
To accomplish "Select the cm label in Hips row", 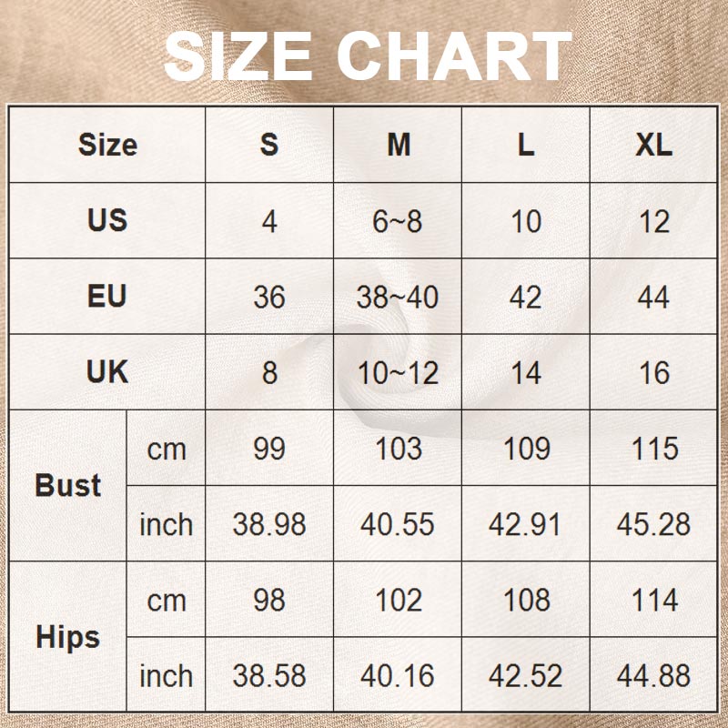I will coord(167,601).
